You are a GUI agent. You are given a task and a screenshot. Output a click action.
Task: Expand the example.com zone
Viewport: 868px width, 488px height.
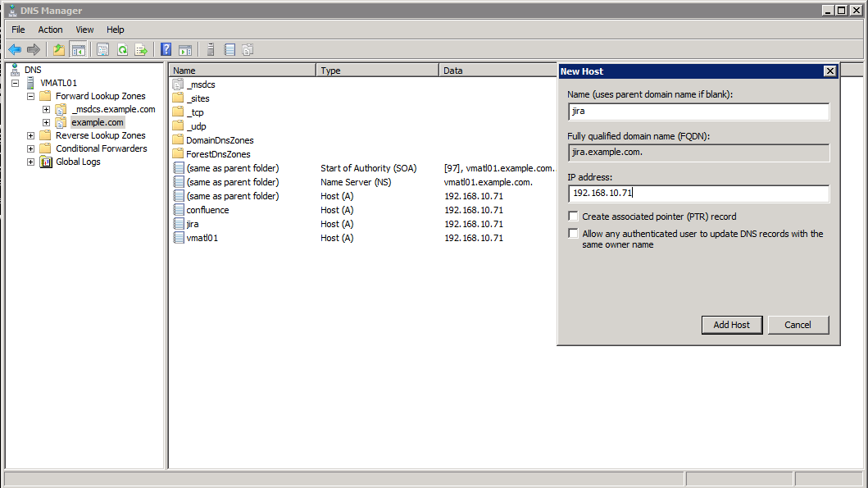[x=47, y=122]
